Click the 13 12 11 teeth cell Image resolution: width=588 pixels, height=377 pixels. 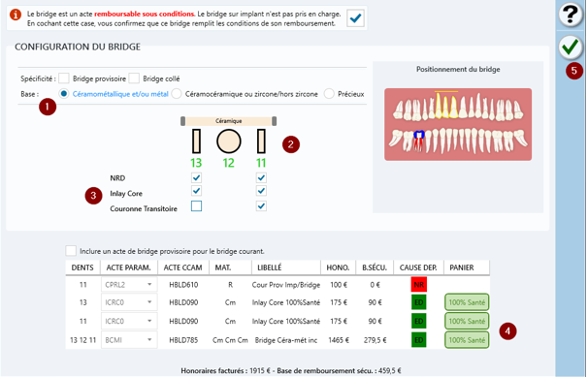[82, 340]
